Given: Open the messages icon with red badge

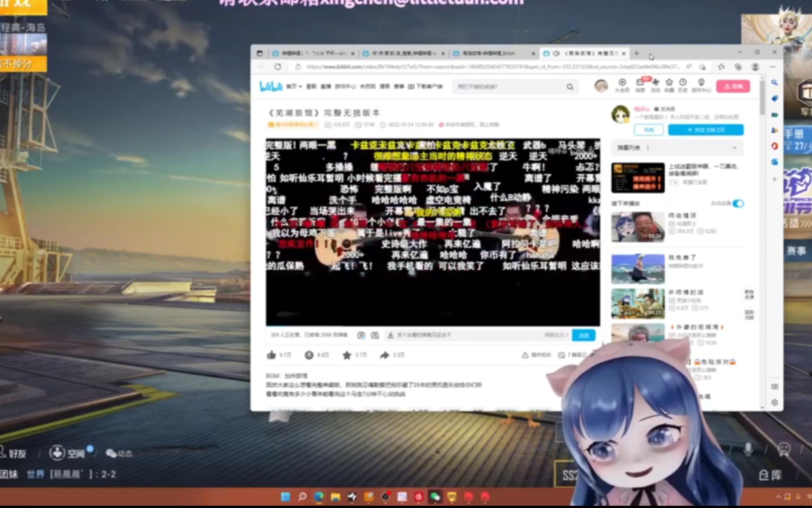Looking at the screenshot, I should tap(640, 85).
